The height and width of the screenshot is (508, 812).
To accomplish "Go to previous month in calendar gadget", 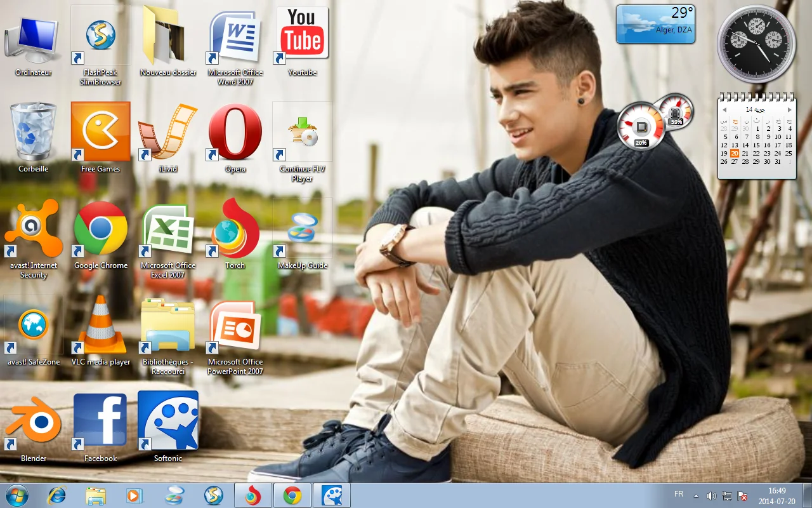I will coord(724,110).
